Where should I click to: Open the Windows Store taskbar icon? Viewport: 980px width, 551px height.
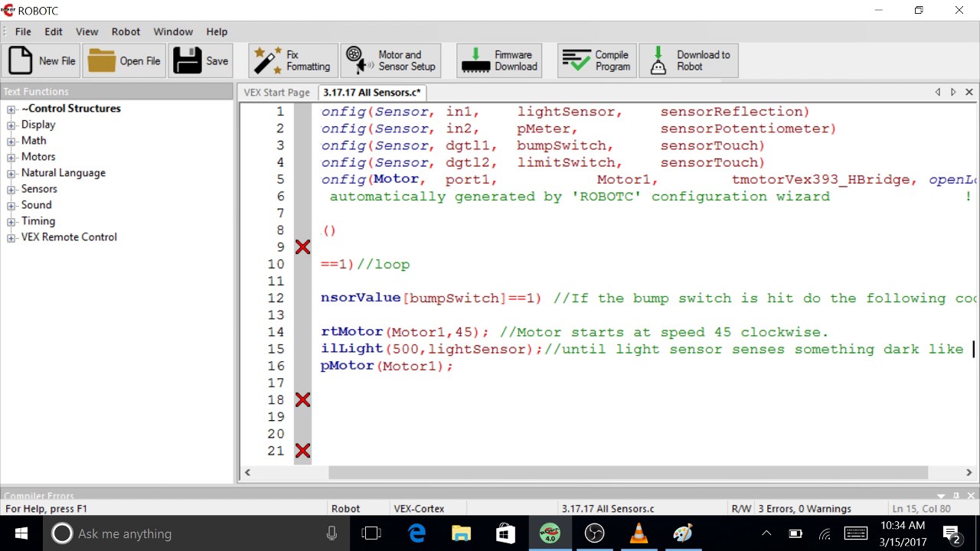505,533
